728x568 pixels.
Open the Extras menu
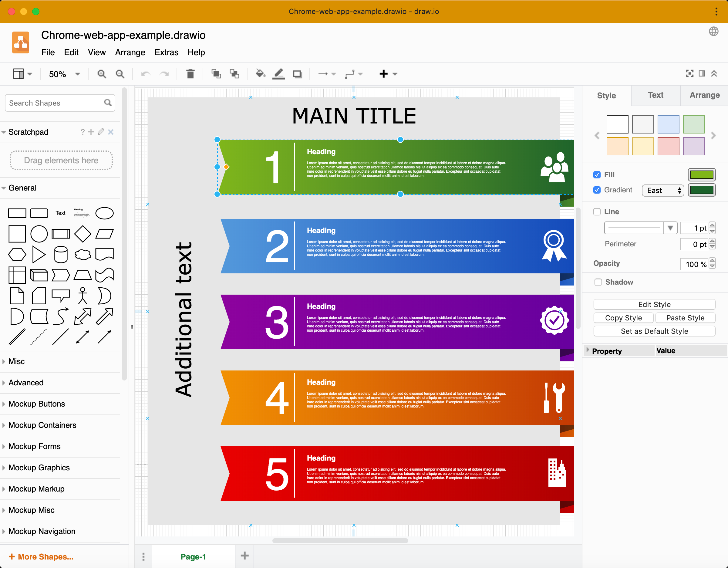pos(166,52)
